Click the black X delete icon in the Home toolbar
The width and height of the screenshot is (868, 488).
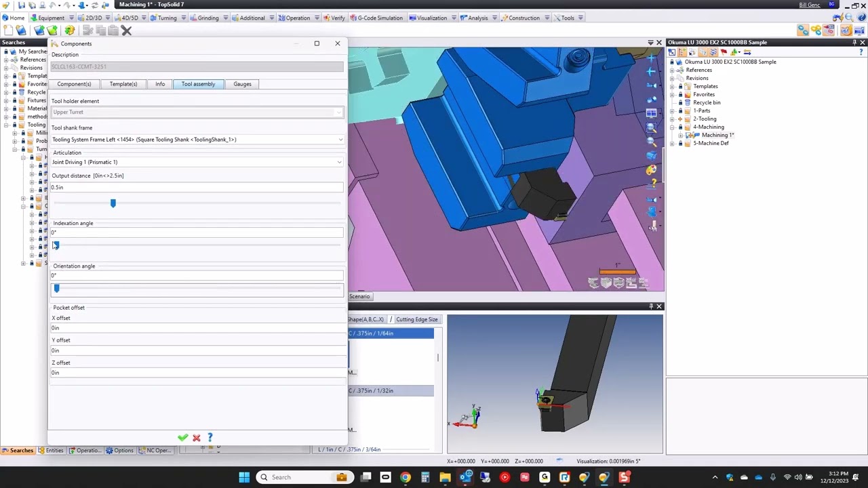click(126, 30)
